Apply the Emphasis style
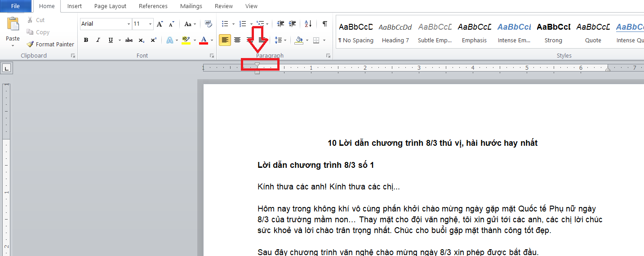This screenshot has height=256, width=644. tap(475, 33)
